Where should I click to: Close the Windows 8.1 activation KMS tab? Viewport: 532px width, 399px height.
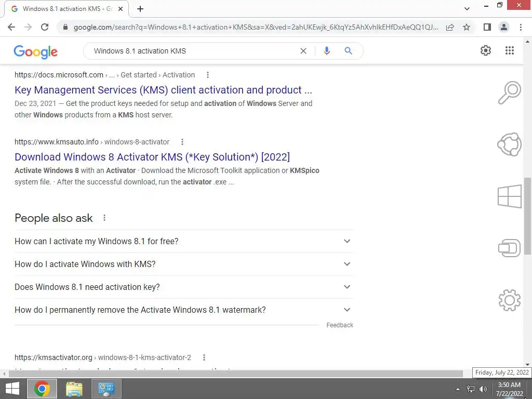(x=121, y=9)
